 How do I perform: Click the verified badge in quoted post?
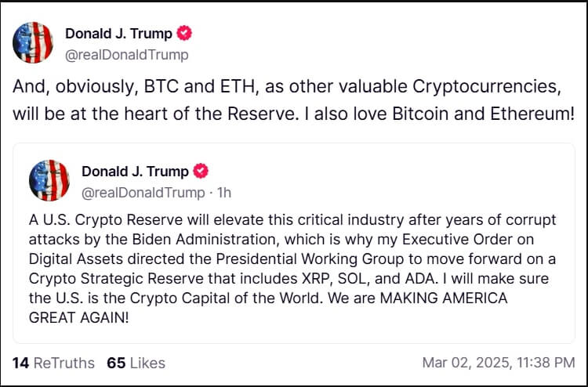[x=201, y=172]
